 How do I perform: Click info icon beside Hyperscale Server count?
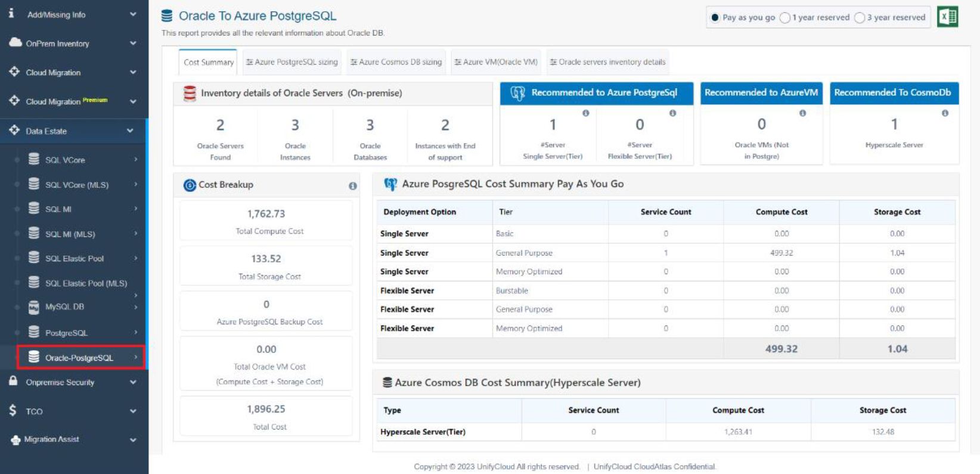945,113
